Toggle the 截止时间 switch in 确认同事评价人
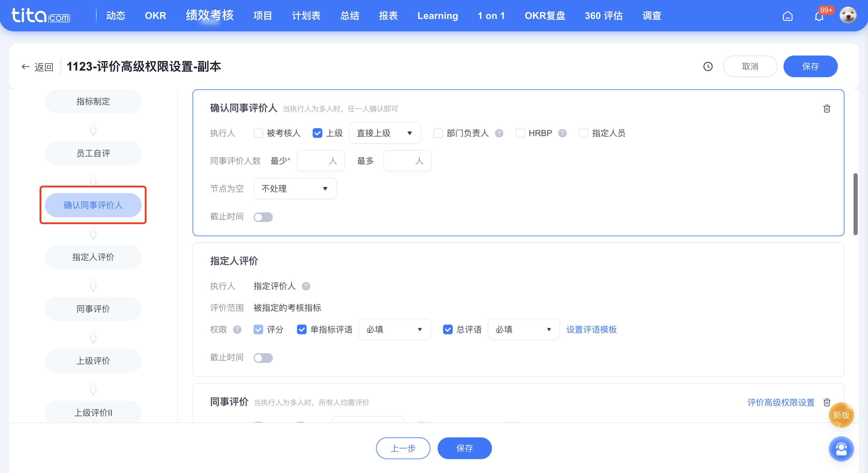868x473 pixels. tap(263, 217)
